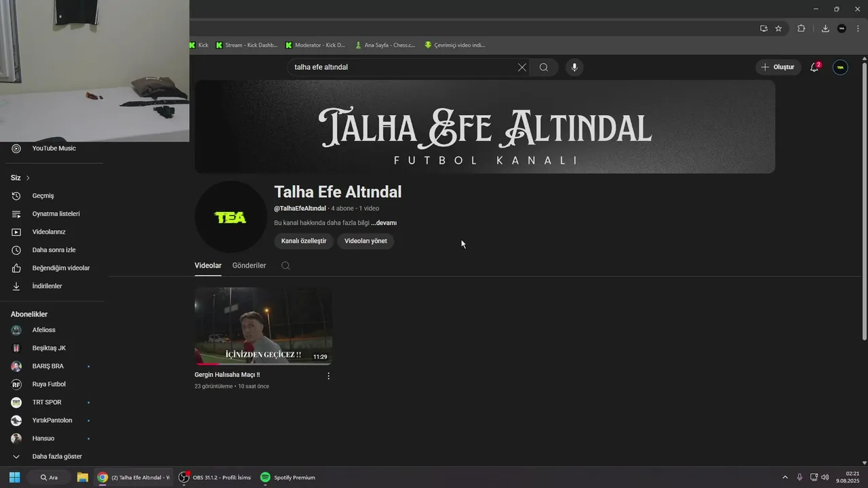Viewport: 868px width, 488px height.
Task: Open the Kick bookmark
Action: (199, 45)
